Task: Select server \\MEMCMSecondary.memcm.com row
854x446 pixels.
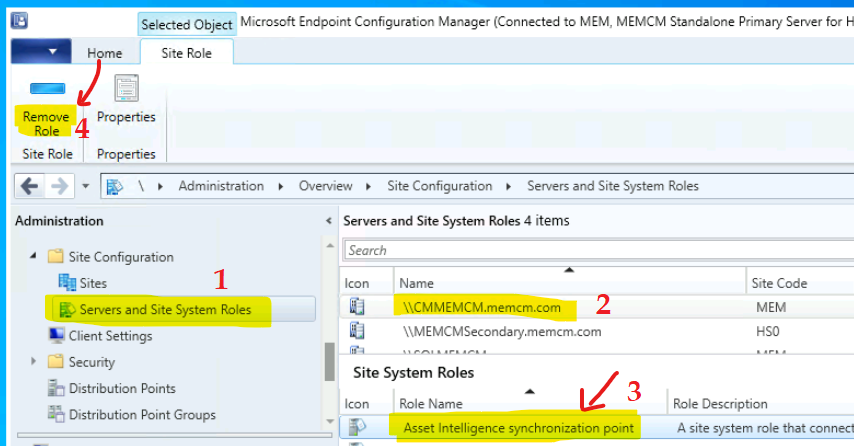Action: click(597, 331)
